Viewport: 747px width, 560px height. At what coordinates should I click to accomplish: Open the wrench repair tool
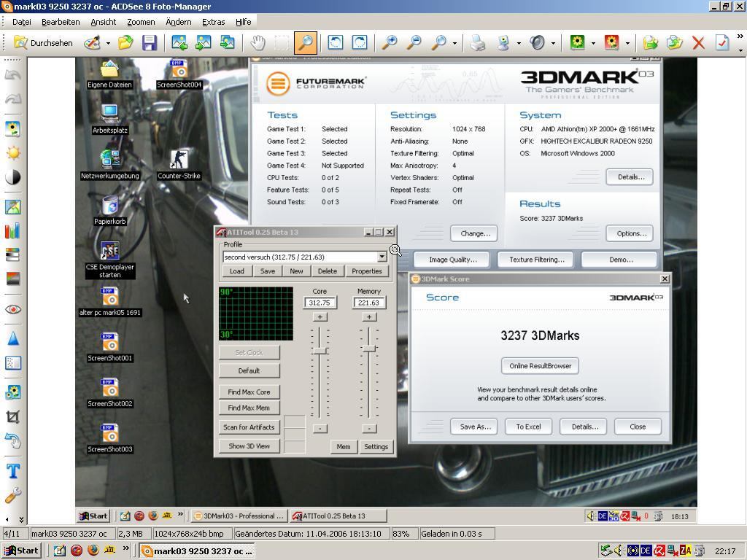(x=13, y=496)
